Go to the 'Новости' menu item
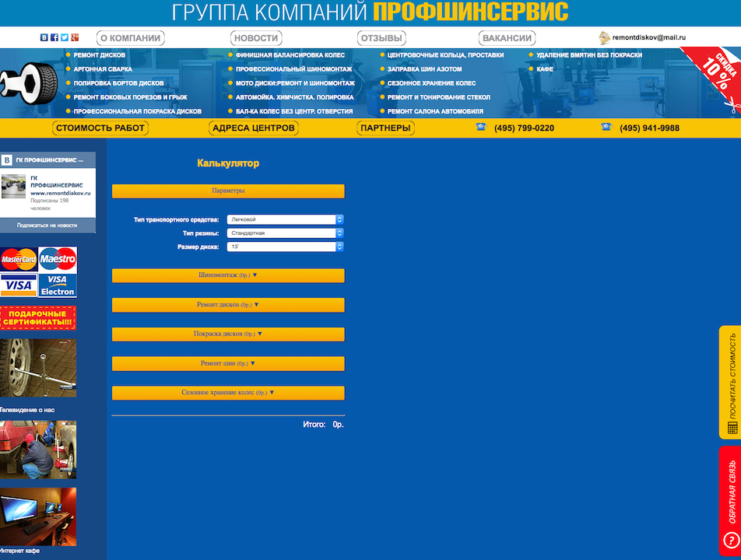The width and height of the screenshot is (741, 560). (256, 38)
